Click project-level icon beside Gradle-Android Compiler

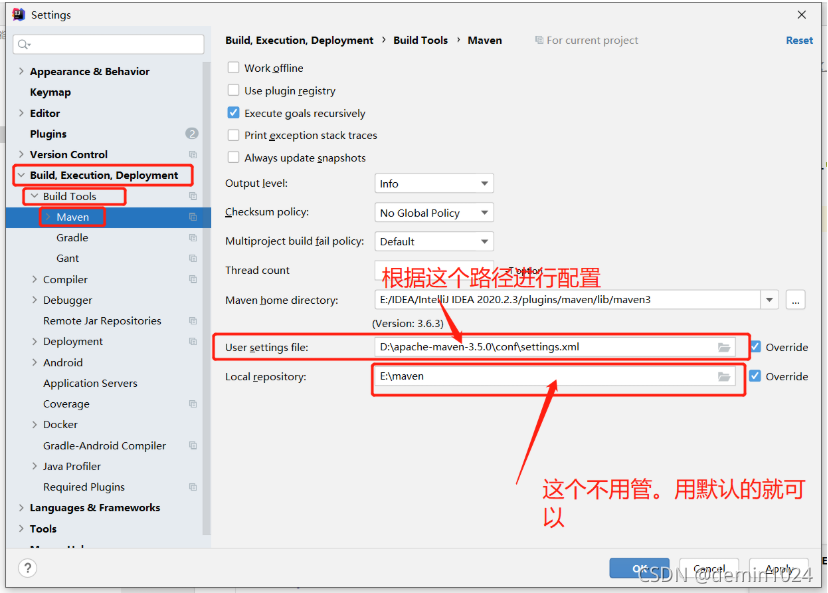click(193, 446)
